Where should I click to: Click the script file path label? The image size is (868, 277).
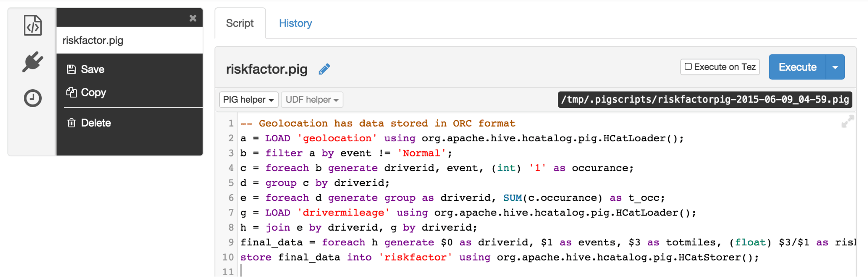[705, 100]
